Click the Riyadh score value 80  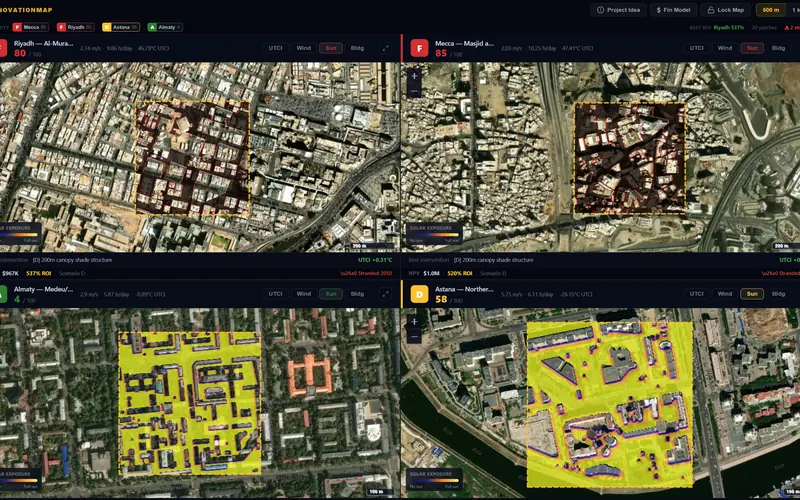click(x=20, y=53)
